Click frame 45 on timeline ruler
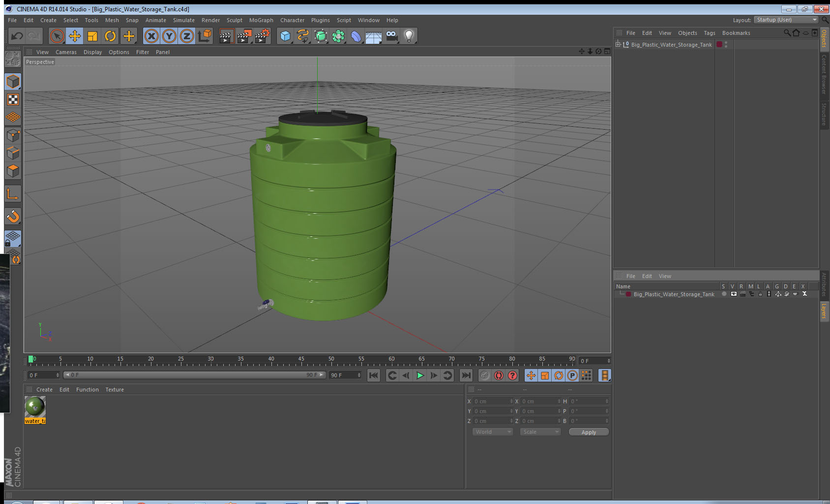Viewport: 830px width, 504px height. [x=301, y=360]
